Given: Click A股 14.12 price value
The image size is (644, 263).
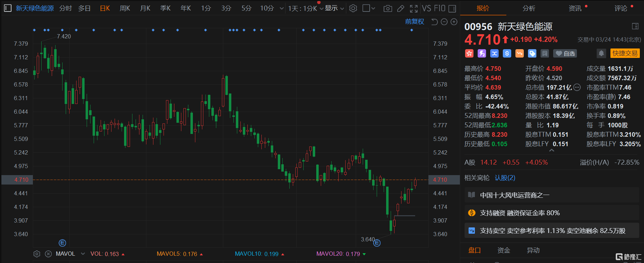Looking at the screenshot, I should (x=488, y=162).
